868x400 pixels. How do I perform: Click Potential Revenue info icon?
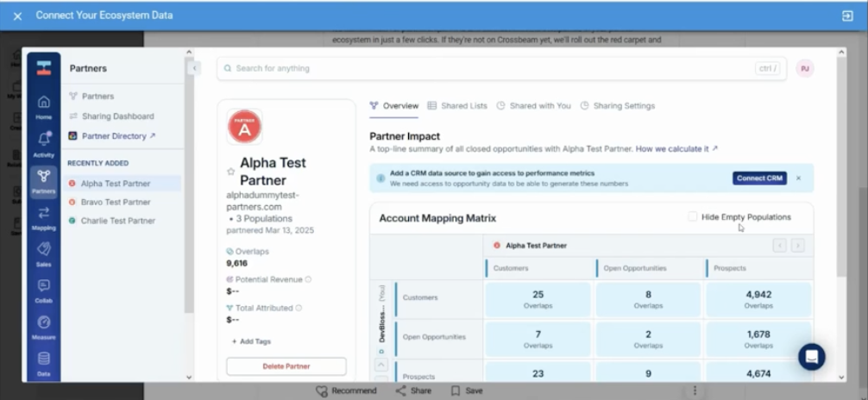click(308, 279)
